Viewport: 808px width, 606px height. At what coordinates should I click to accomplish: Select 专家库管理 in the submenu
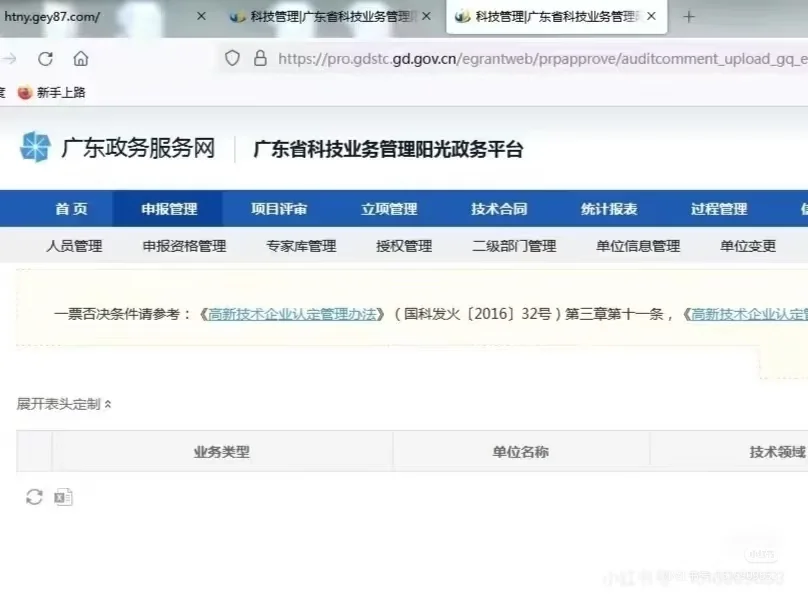[x=302, y=245]
